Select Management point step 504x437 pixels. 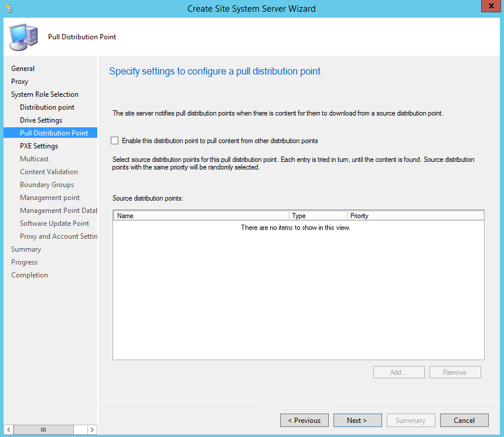coord(50,197)
